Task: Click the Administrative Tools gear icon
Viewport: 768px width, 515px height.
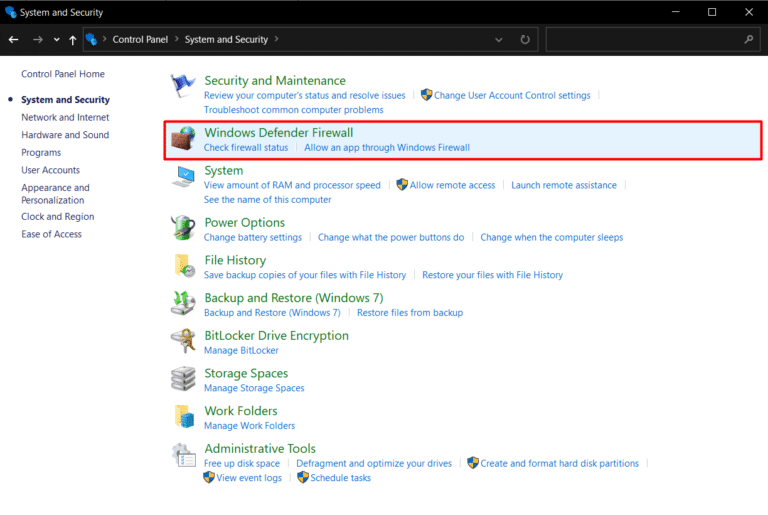Action: tap(183, 455)
